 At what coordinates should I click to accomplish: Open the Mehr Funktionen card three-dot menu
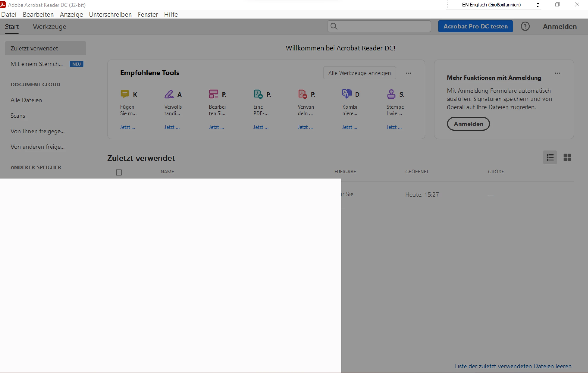coord(557,73)
